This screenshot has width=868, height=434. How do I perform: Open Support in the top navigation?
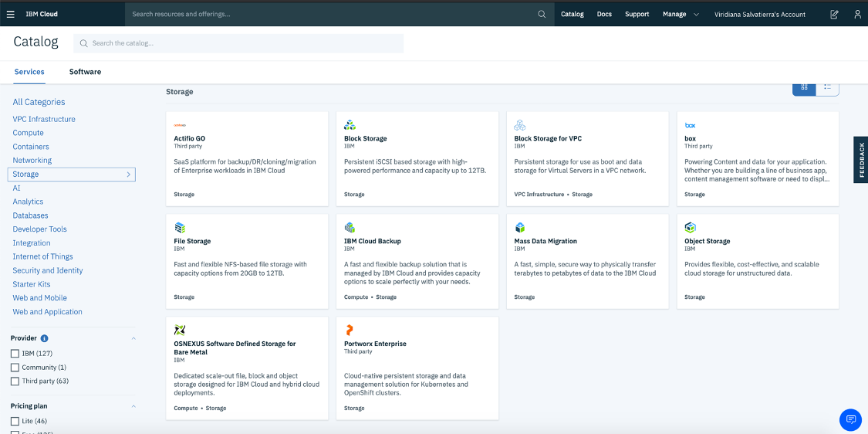pos(637,15)
